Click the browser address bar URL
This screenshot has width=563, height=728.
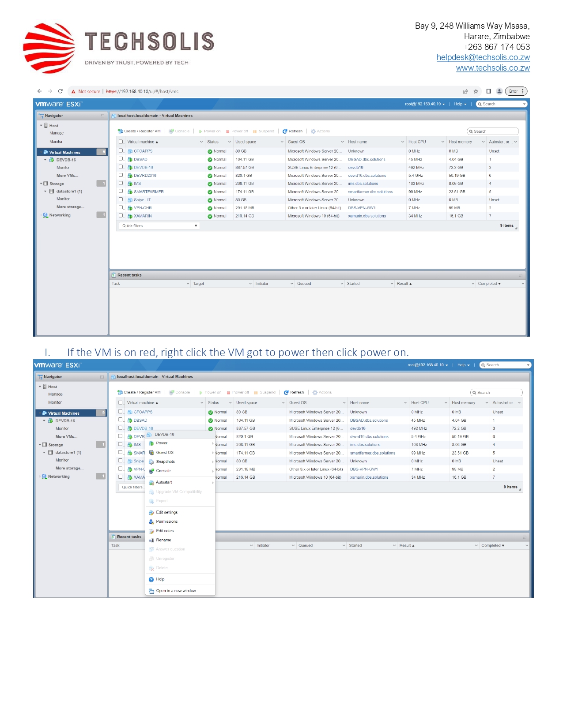[142, 92]
